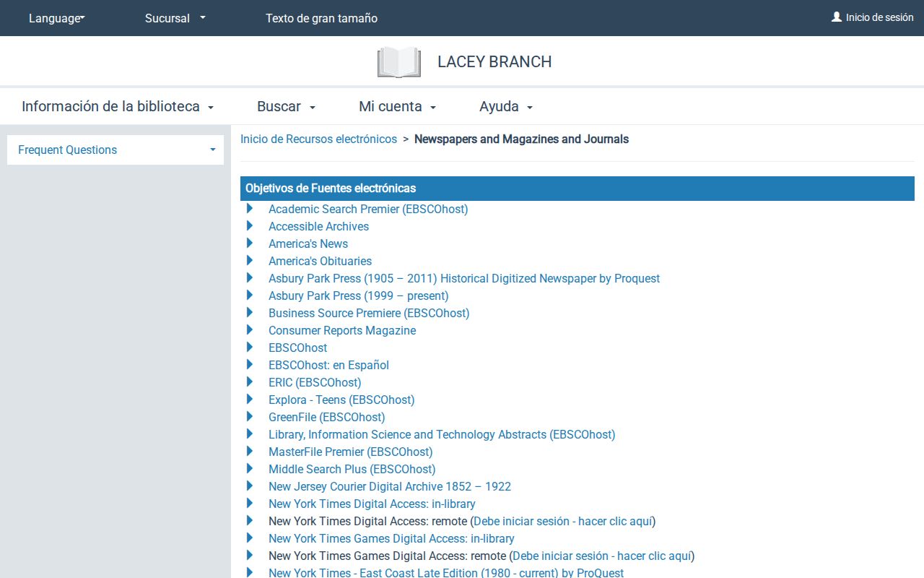This screenshot has height=578, width=924.
Task: Open Library, Information Science and Technology Abstracts
Action: (442, 434)
